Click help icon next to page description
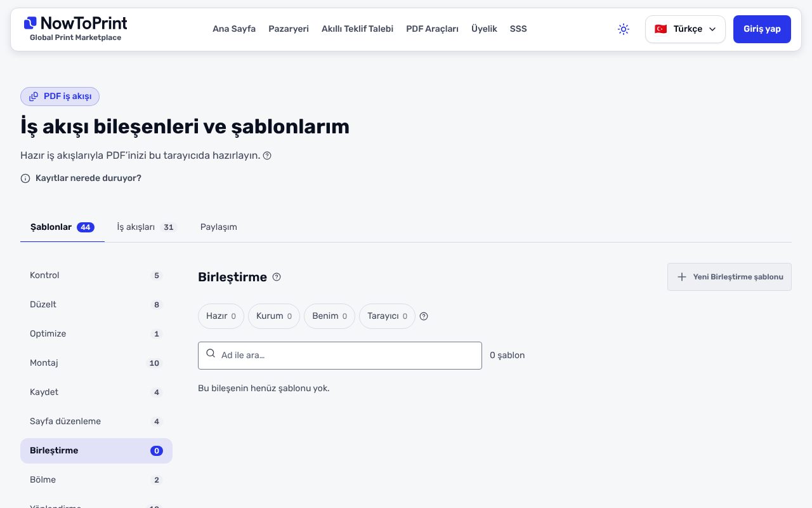This screenshot has width=812, height=508. coord(267,156)
